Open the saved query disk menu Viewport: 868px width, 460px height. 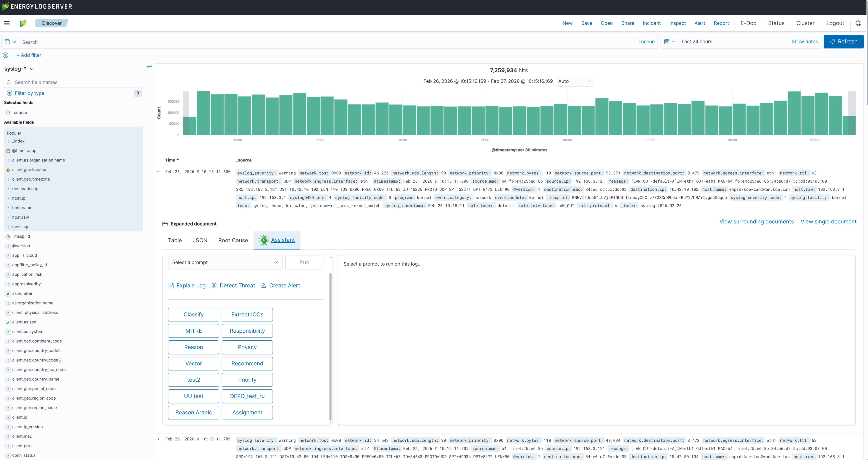coord(10,42)
